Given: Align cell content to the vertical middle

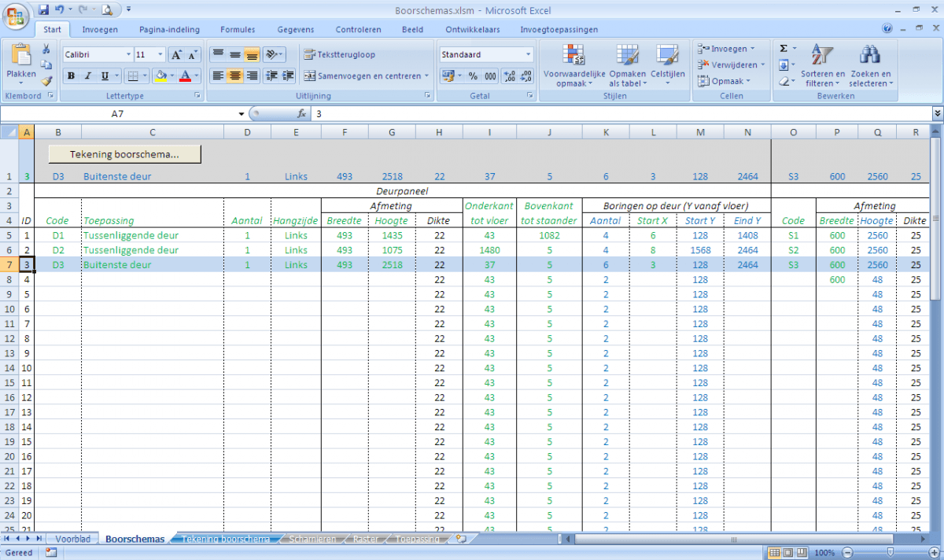Looking at the screenshot, I should coord(234,55).
